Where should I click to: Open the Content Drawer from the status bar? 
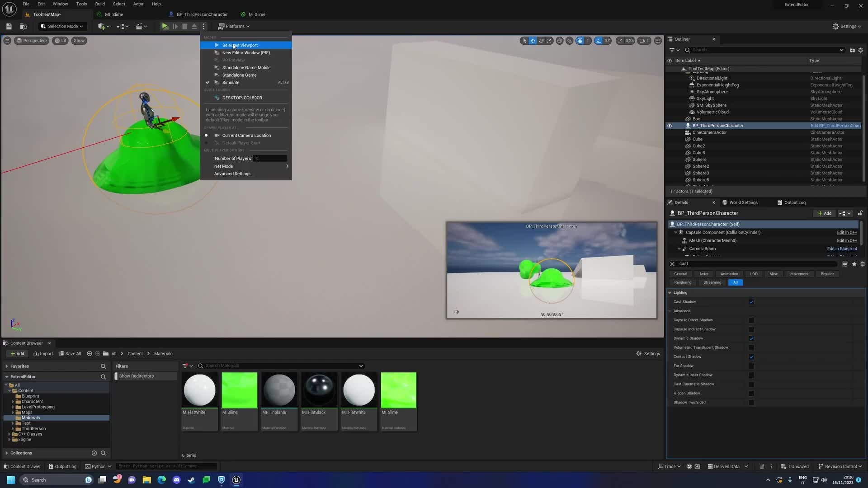pyautogui.click(x=22, y=466)
